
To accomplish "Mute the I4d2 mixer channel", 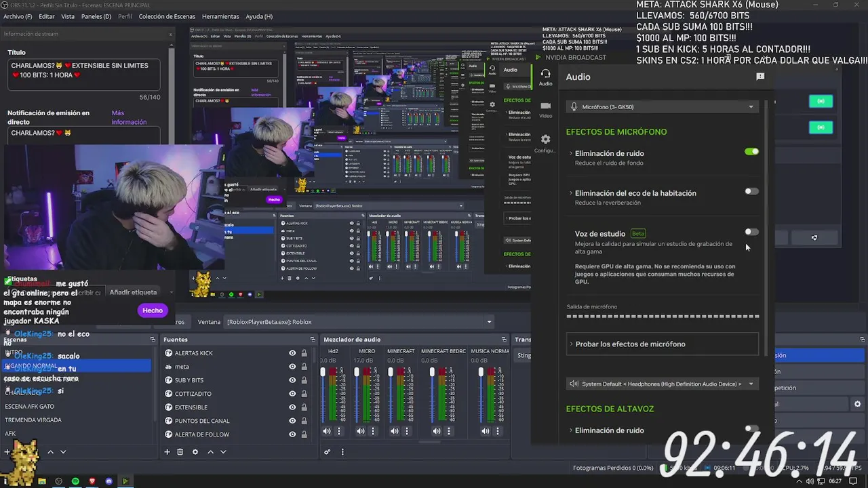I will click(327, 431).
